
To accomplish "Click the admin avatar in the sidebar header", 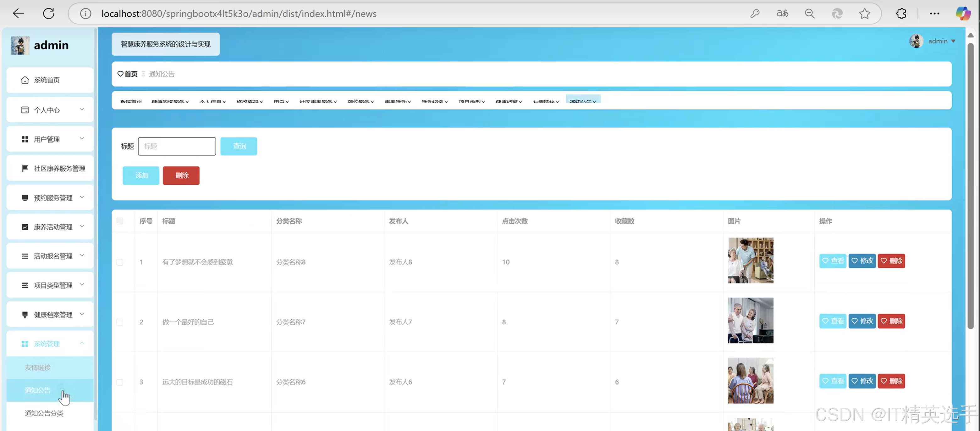I will (20, 45).
